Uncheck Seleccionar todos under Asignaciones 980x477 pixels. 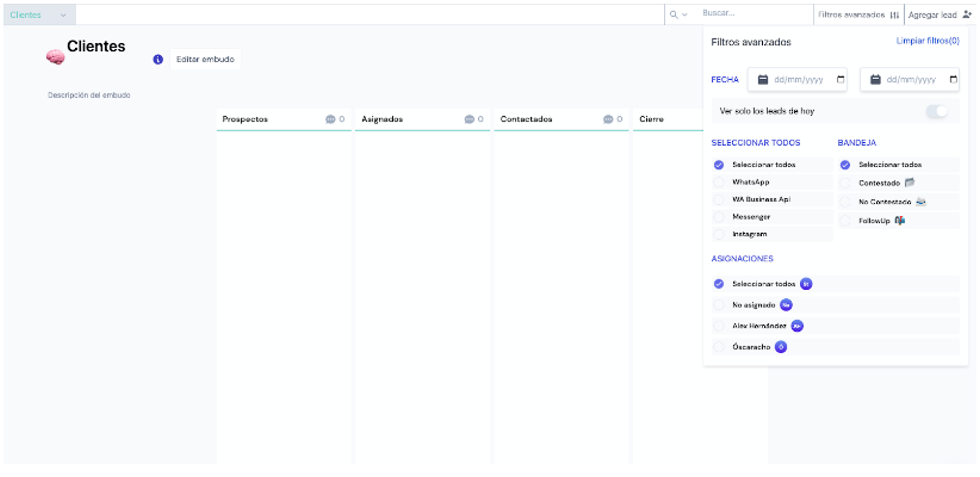pyautogui.click(x=719, y=284)
